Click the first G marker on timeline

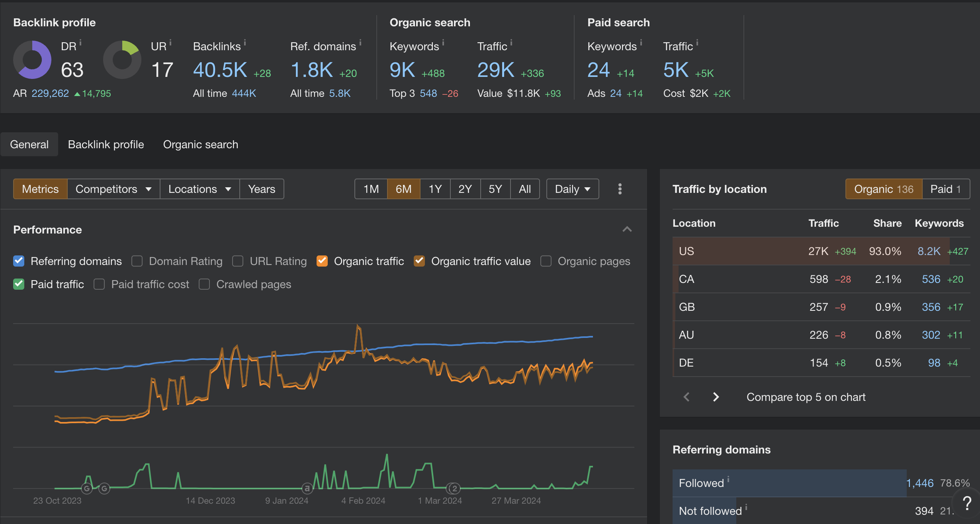[x=87, y=488]
